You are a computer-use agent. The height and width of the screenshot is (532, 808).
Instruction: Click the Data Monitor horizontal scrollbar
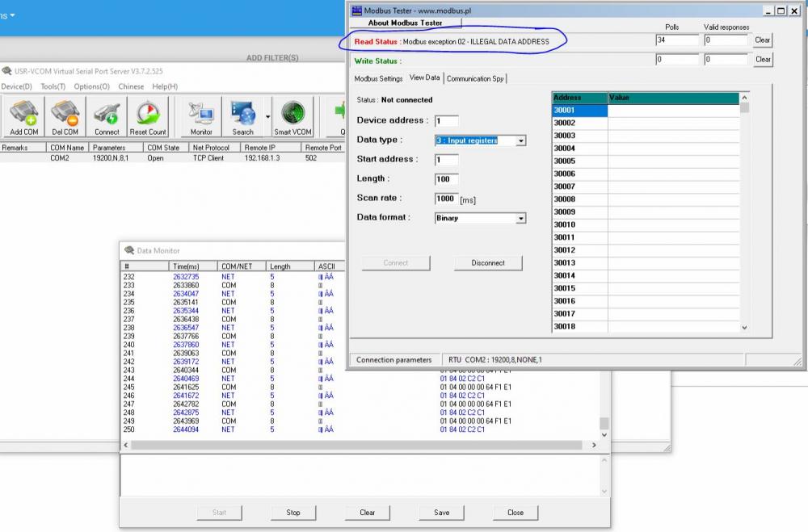click(356, 445)
